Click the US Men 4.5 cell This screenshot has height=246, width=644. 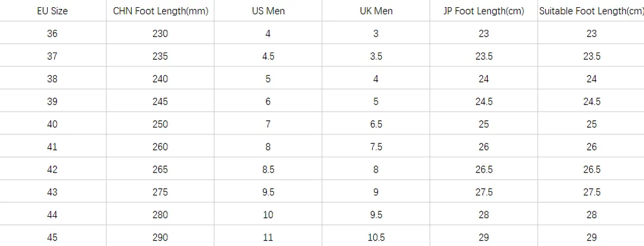pyautogui.click(x=268, y=56)
